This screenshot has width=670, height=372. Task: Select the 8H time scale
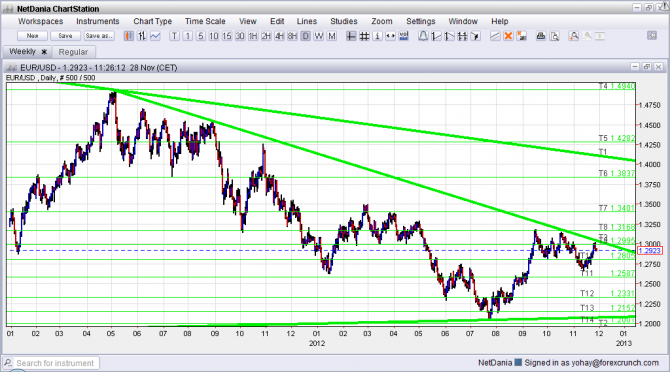292,36
